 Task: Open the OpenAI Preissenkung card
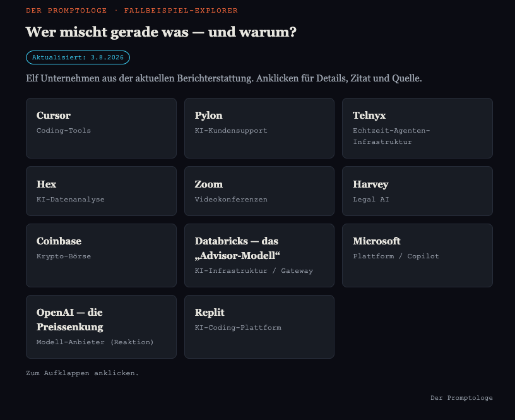[x=101, y=327]
